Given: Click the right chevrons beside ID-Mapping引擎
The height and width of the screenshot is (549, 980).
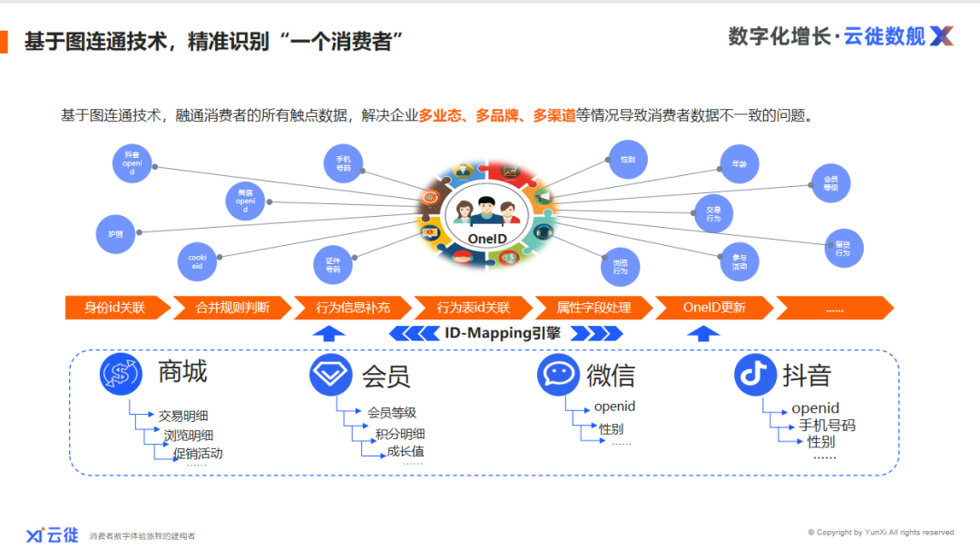Looking at the screenshot, I should tap(597, 333).
